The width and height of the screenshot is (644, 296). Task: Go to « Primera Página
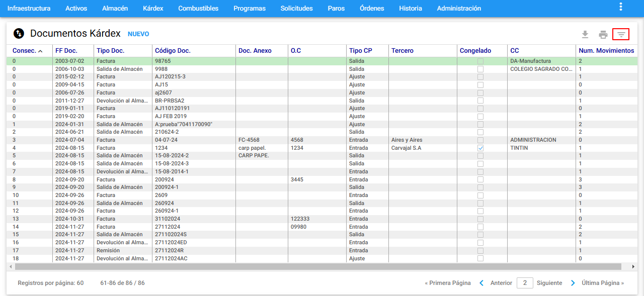pyautogui.click(x=448, y=283)
